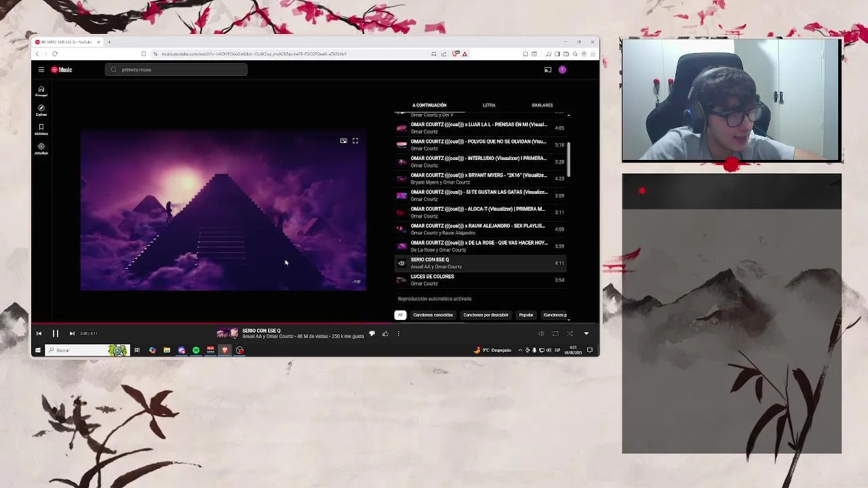This screenshot has width=868, height=488.
Task: Open the Windows Start menu
Action: tap(38, 350)
